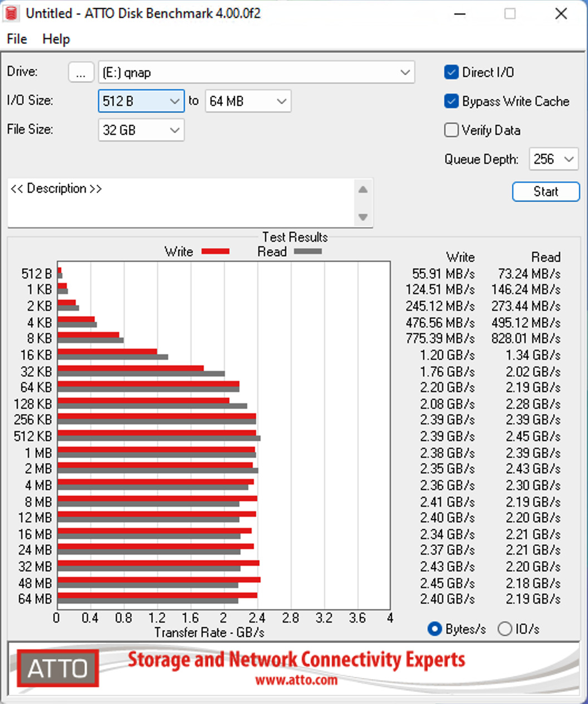
Task: Click the 64 MB row label in chart
Action: pos(35,599)
